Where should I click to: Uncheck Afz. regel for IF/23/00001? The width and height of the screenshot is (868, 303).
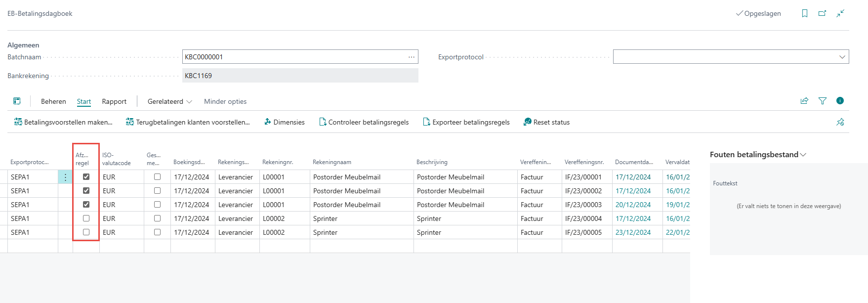pos(86,177)
